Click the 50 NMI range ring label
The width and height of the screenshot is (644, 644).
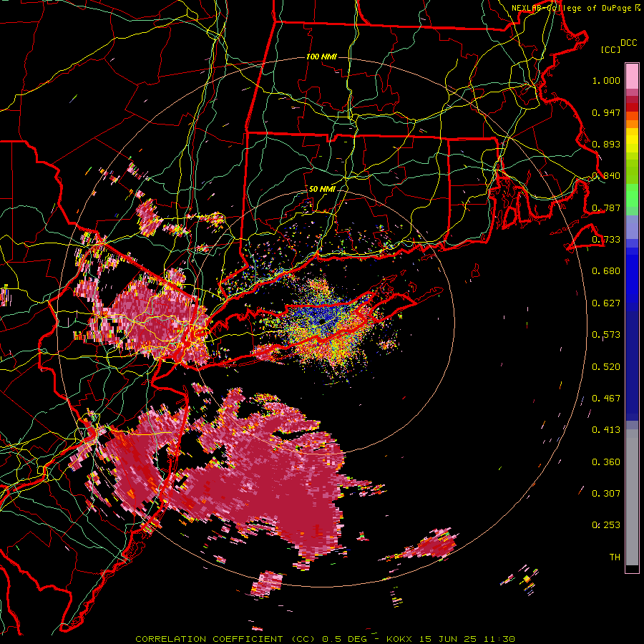pyautogui.click(x=321, y=189)
